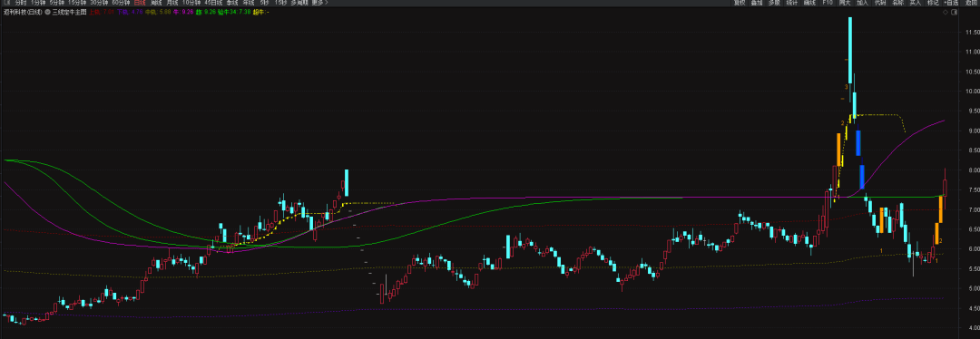980x339 pixels.
Task: Click the 标记 mark button
Action: point(933,3)
